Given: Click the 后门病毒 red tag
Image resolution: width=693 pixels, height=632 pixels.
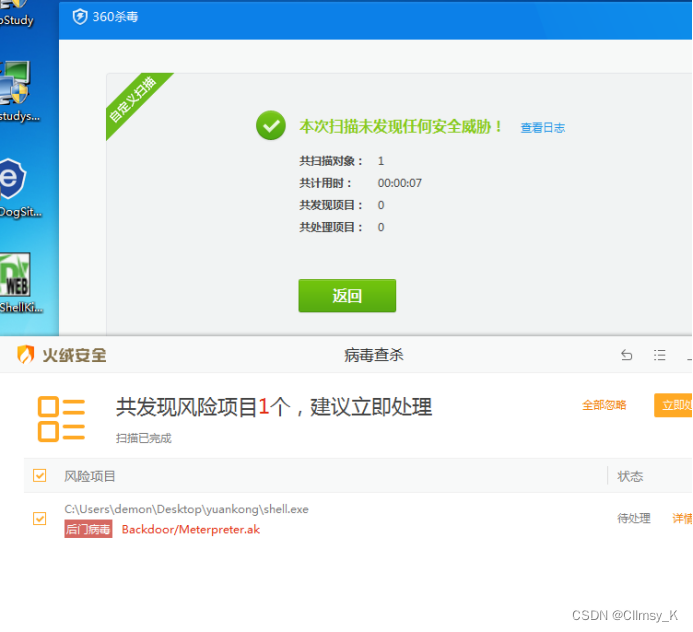Looking at the screenshot, I should point(88,529).
